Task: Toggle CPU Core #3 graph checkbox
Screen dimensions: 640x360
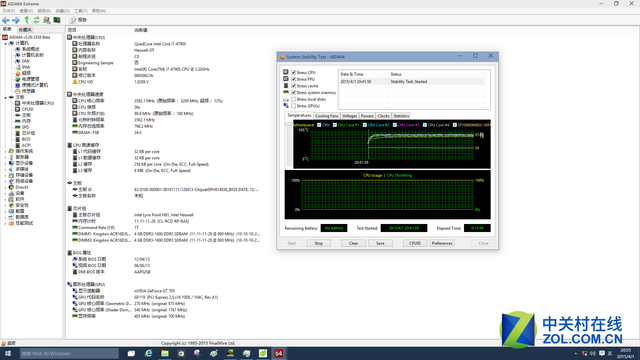Action: click(x=395, y=125)
